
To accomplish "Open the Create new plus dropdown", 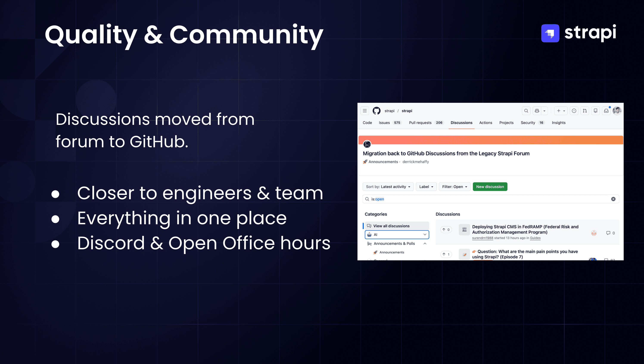I will [x=561, y=111].
